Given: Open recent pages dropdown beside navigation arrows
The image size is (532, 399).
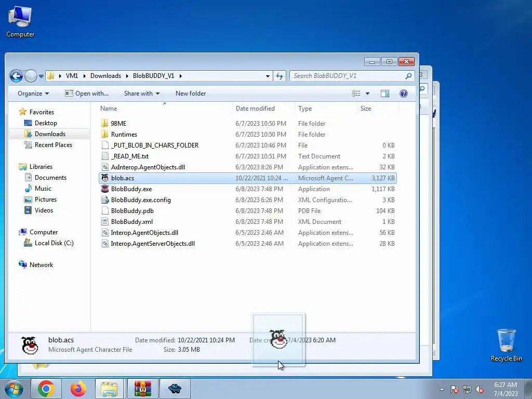Looking at the screenshot, I should coord(42,76).
